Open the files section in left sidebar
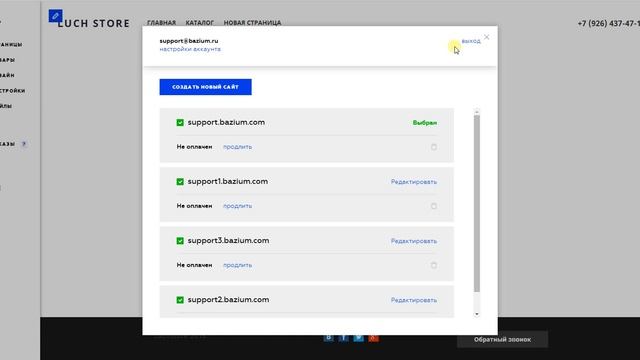The image size is (640, 360). [x=6, y=106]
